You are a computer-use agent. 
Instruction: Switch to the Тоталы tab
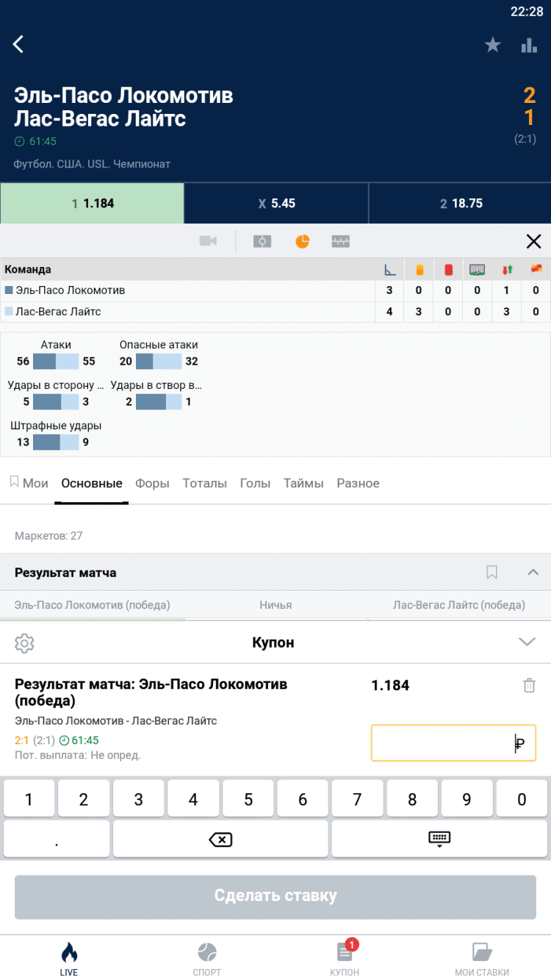204,483
